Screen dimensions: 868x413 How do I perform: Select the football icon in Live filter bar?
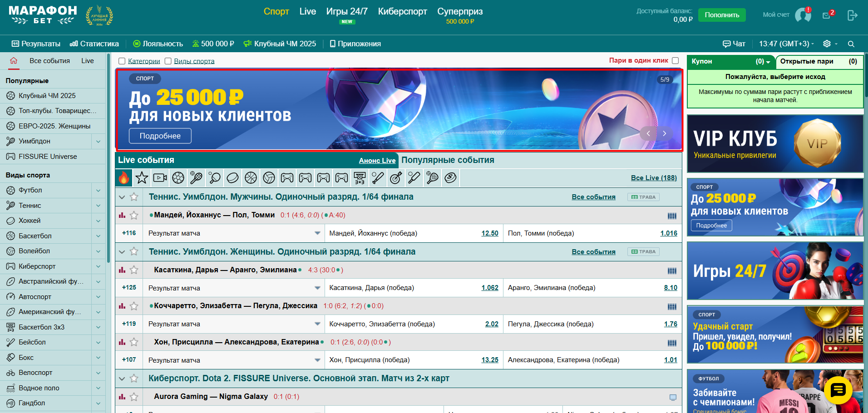click(178, 178)
